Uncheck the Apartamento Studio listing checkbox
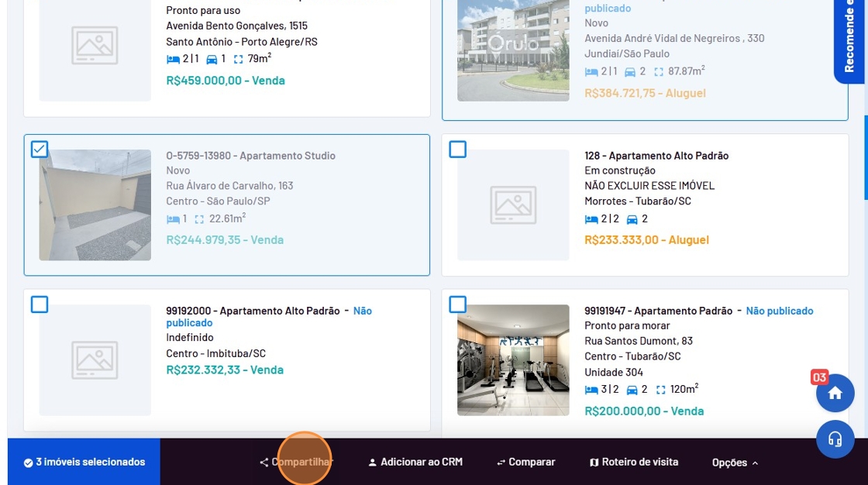This screenshot has width=868, height=485. (x=40, y=149)
